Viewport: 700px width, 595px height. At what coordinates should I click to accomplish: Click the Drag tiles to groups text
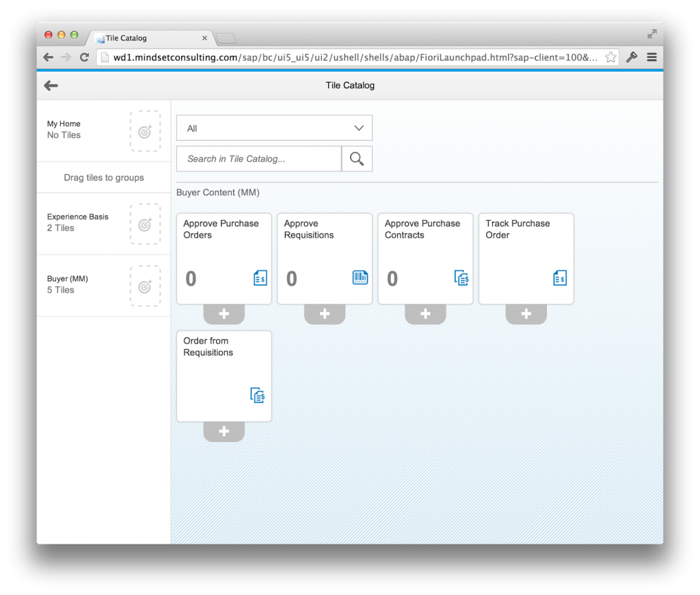point(104,178)
